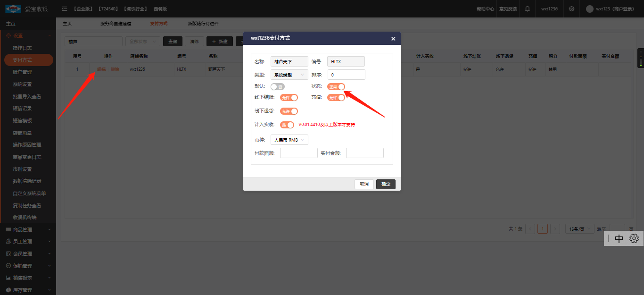This screenshot has height=295, width=644.
Task: Collapse sidebar with the hamburger menu icon
Action: click(x=65, y=9)
